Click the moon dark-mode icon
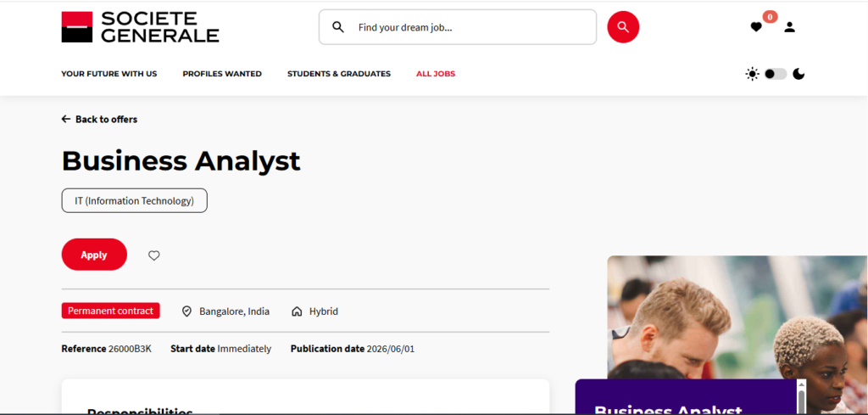 pos(798,74)
